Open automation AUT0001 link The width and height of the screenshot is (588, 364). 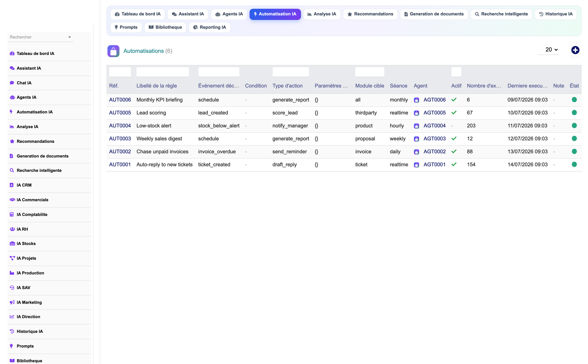coord(120,165)
